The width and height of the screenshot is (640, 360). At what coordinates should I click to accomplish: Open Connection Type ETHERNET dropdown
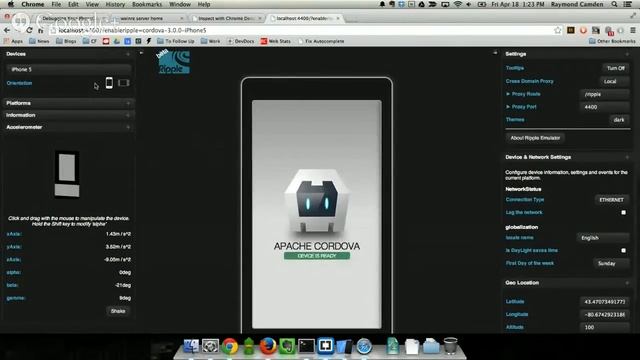pos(611,200)
